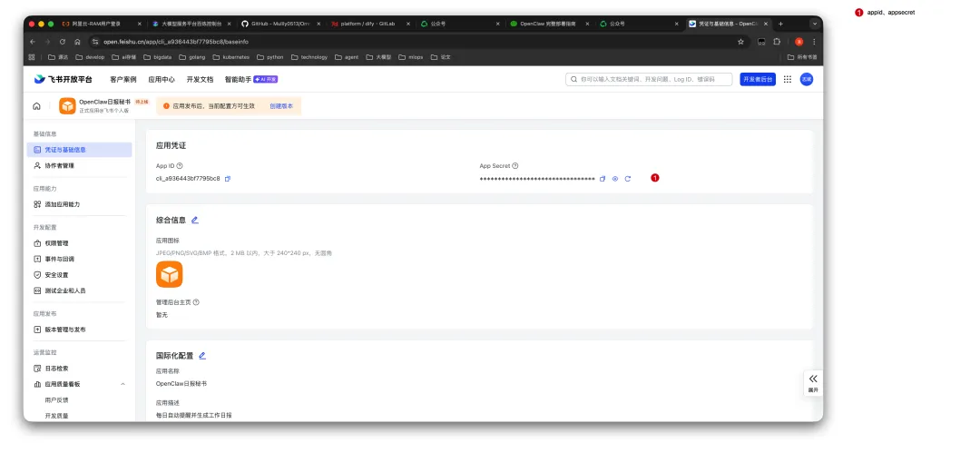980x453 pixels.
Task: Open 安全设置 in the sidebar
Action: pos(79,275)
